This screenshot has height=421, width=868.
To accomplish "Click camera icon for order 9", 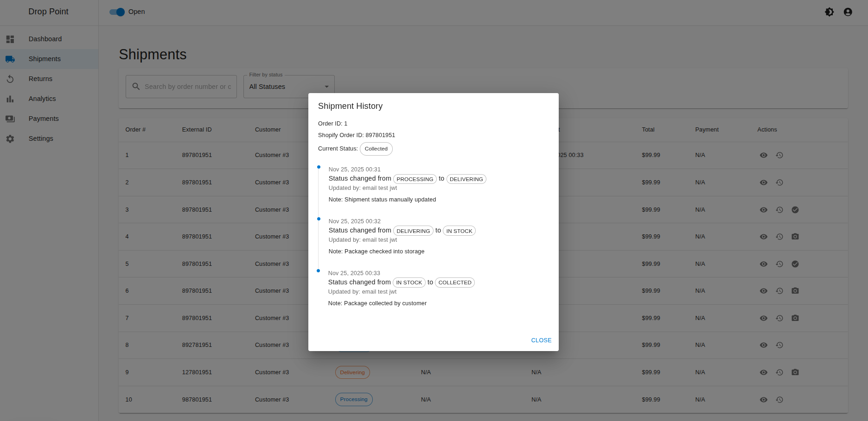I will (x=795, y=372).
